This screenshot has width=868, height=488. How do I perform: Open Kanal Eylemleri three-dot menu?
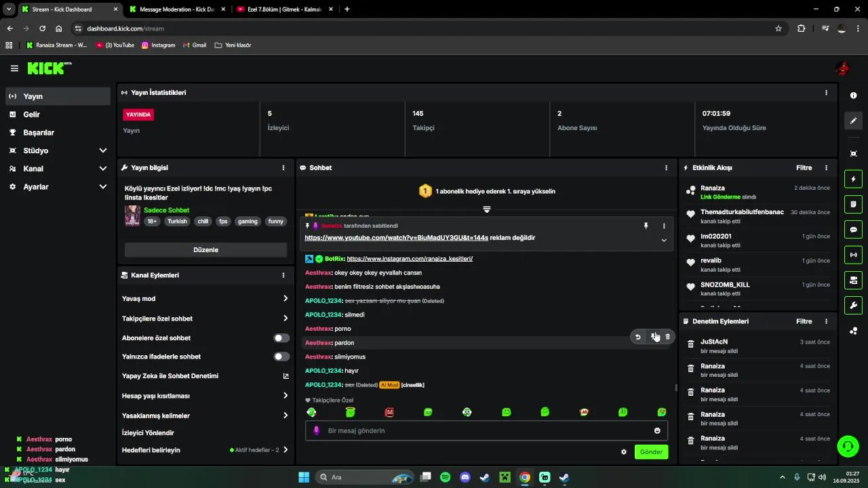(x=283, y=275)
